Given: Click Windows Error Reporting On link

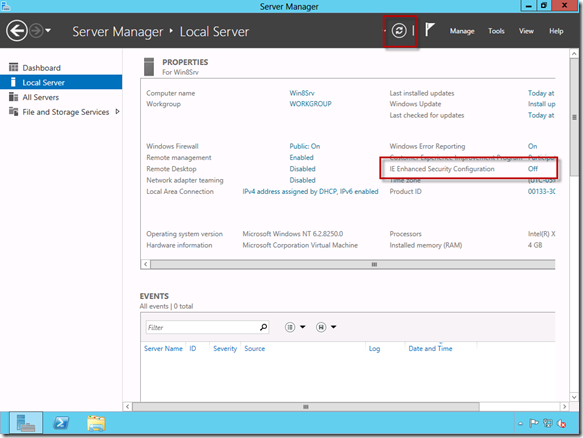Looking at the screenshot, I should [532, 146].
